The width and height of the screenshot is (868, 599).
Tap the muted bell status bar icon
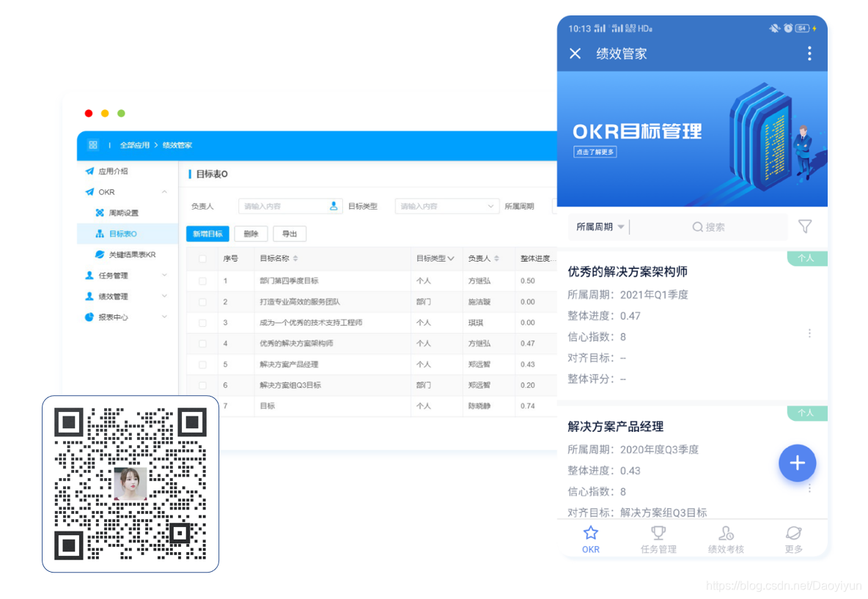[774, 29]
